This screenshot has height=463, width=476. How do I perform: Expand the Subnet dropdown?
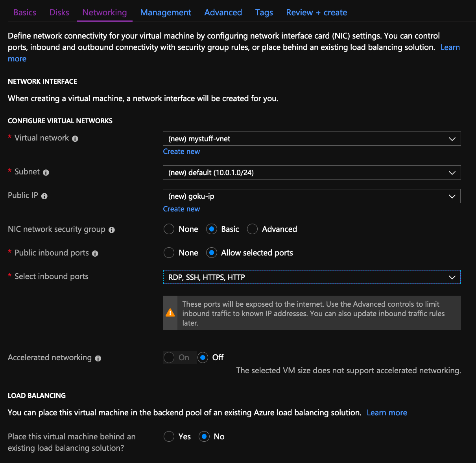[x=312, y=172]
